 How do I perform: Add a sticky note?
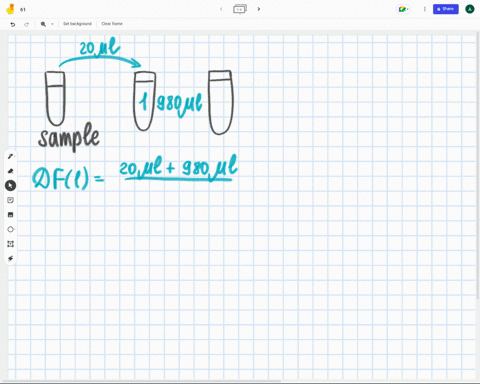click(10, 200)
